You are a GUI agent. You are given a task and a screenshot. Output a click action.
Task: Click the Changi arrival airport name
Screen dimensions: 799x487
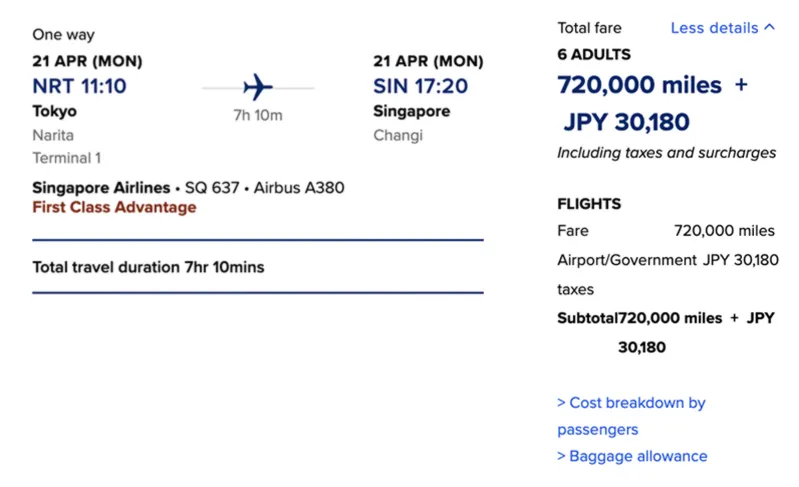[399, 135]
